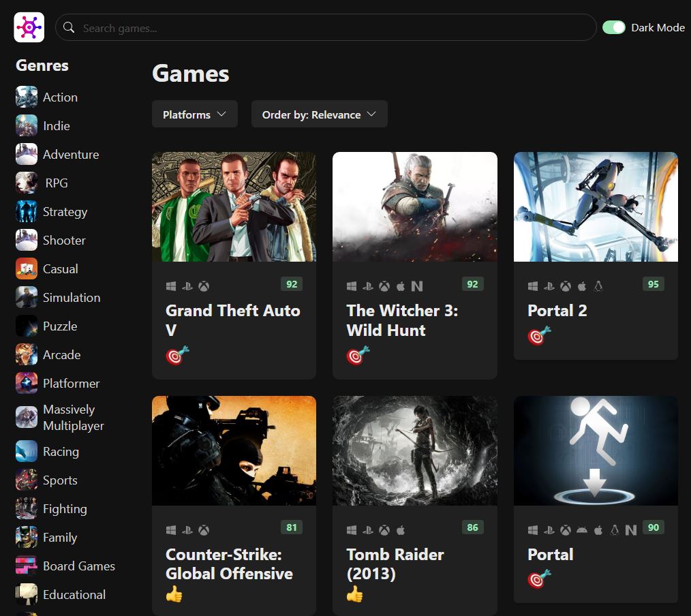Pick the Board Games genre label
Image resolution: width=691 pixels, height=616 pixels.
(79, 566)
